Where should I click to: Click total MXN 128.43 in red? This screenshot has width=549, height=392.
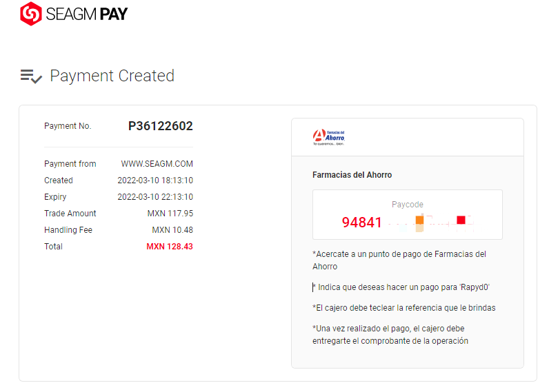[x=170, y=247]
